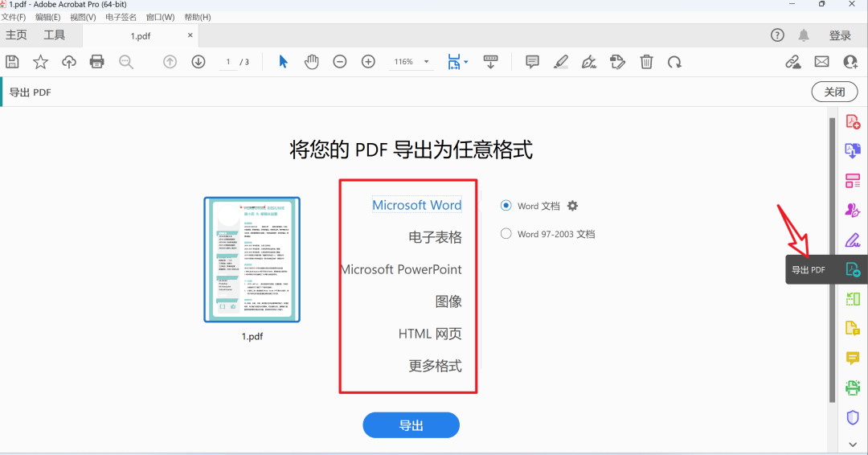Choose Microsoft Word export format
Image resolution: width=868 pixels, height=455 pixels.
click(417, 205)
